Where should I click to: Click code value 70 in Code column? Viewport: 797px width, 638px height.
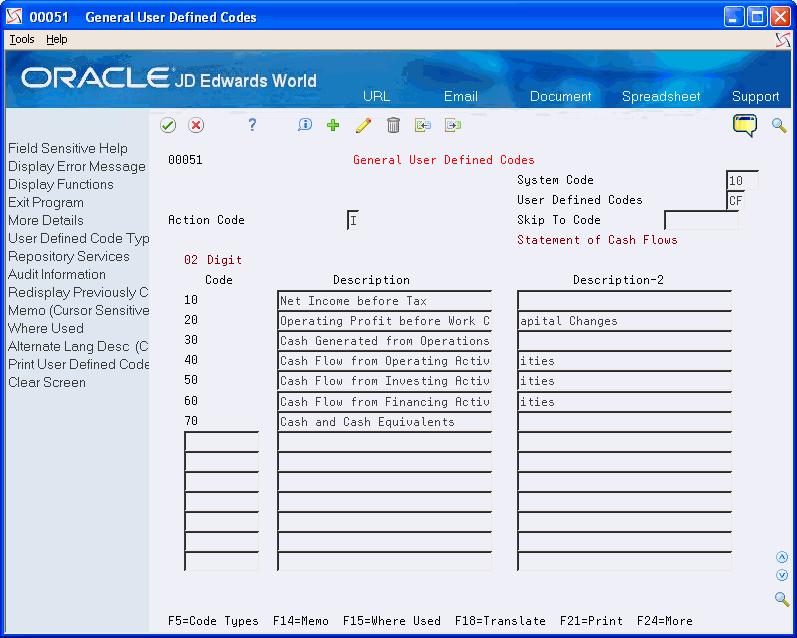pyautogui.click(x=191, y=421)
